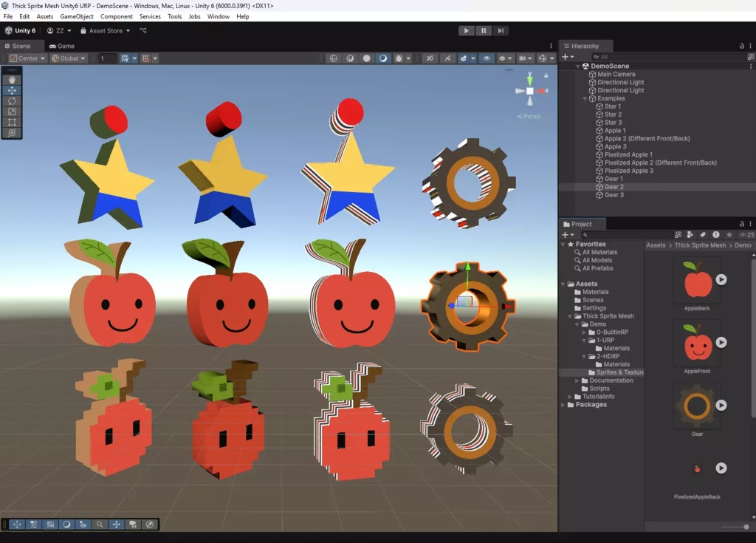Viewport: 756px width, 543px height.
Task: Select the Hand view tool
Action: pyautogui.click(x=12, y=80)
